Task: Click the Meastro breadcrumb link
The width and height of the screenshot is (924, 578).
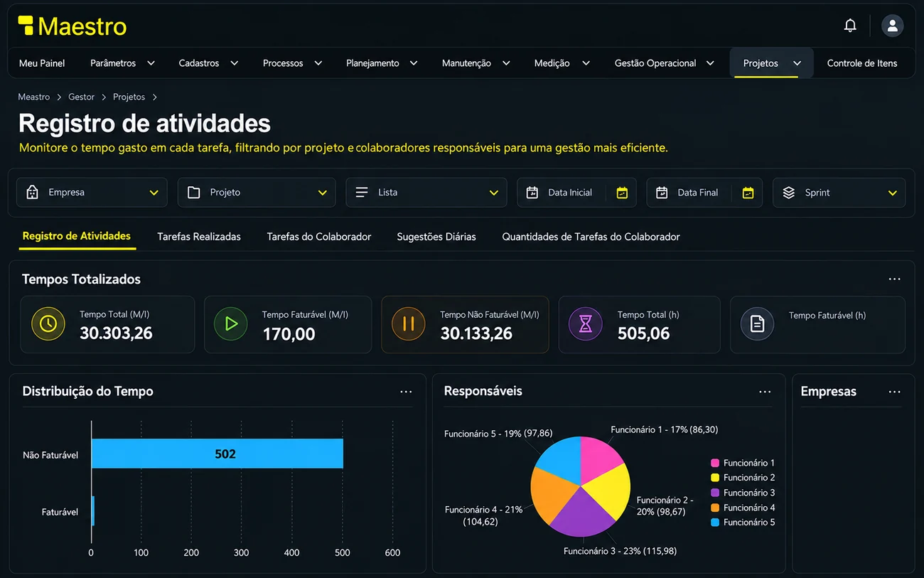Action: (x=34, y=97)
